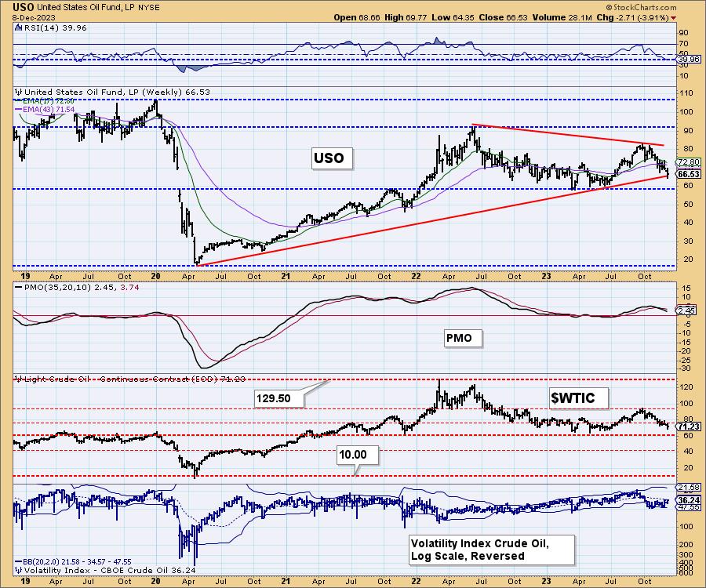The image size is (706, 588).
Task: Click the '23' year label on the bottom time axis
Action: [546, 581]
